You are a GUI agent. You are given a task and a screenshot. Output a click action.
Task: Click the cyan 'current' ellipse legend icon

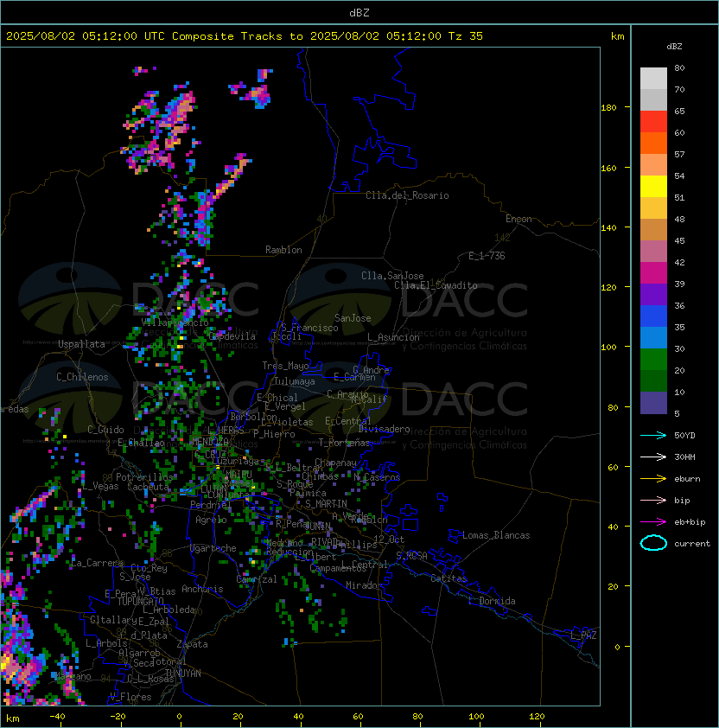[x=653, y=543]
